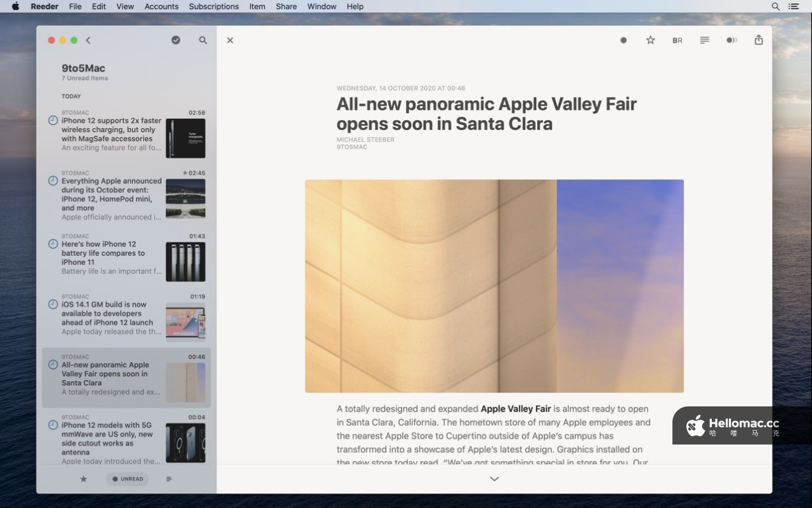
Task: Open Notification Center list icon
Action: [794, 6]
